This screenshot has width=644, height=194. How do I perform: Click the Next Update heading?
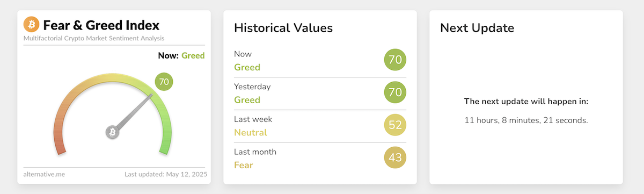pyautogui.click(x=477, y=28)
